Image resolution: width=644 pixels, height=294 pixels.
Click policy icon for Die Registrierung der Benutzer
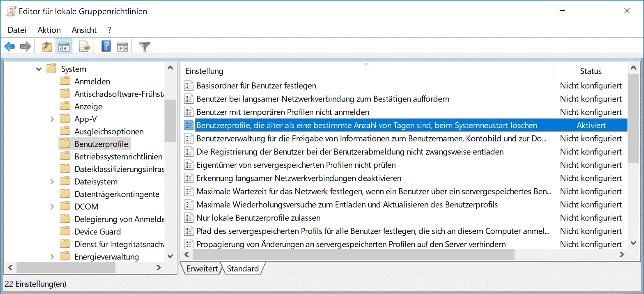point(189,152)
